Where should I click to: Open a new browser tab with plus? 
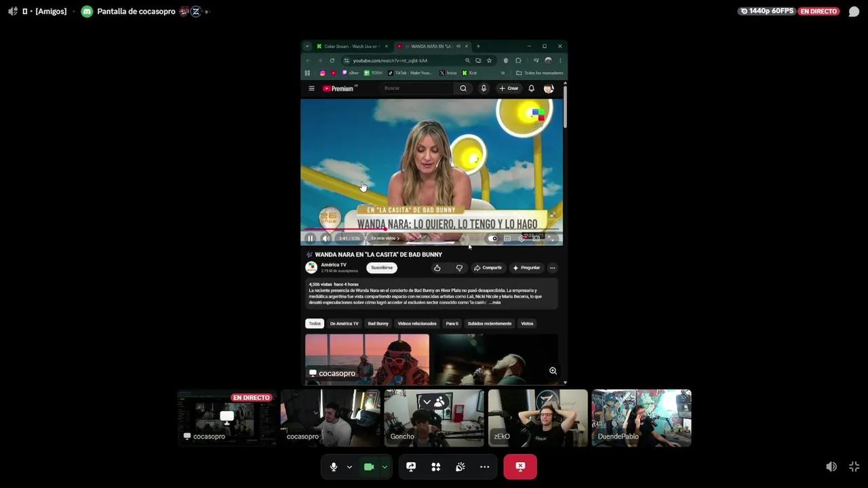pyautogui.click(x=478, y=46)
